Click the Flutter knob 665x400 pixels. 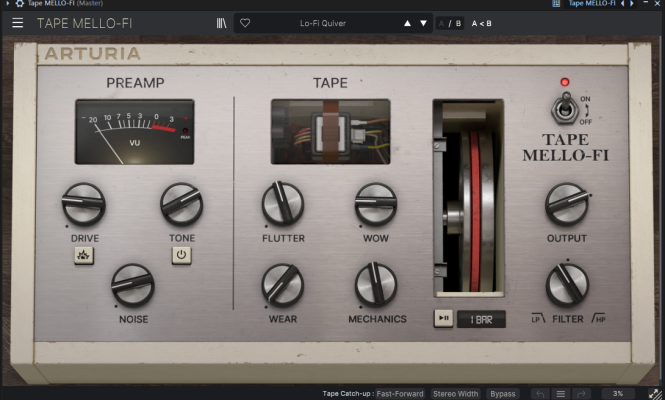pos(283,203)
